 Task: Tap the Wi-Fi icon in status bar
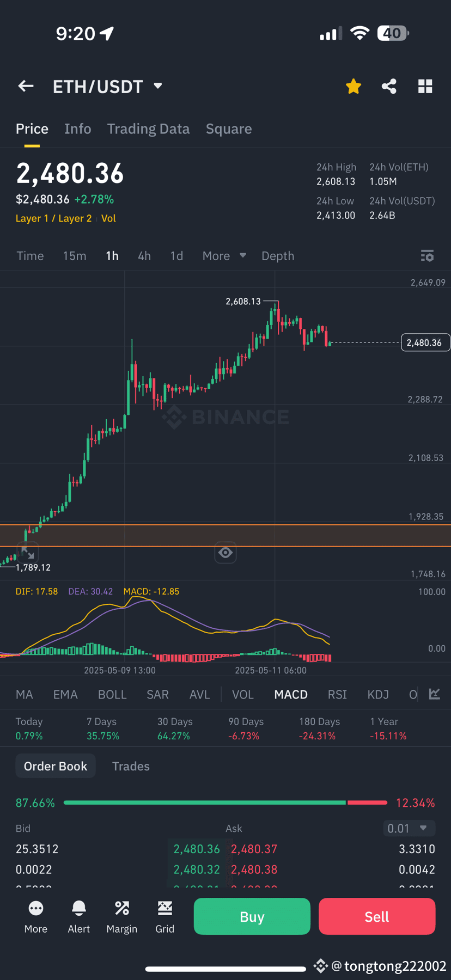359,33
